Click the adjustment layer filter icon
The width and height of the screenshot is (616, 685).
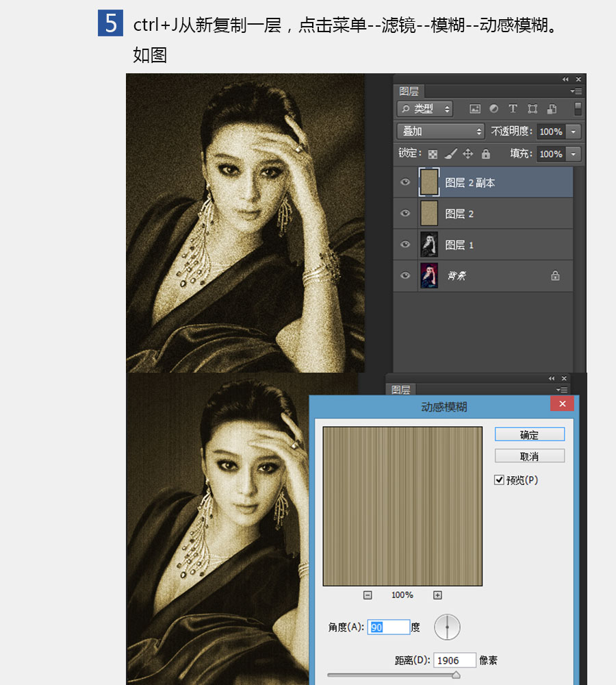click(493, 108)
